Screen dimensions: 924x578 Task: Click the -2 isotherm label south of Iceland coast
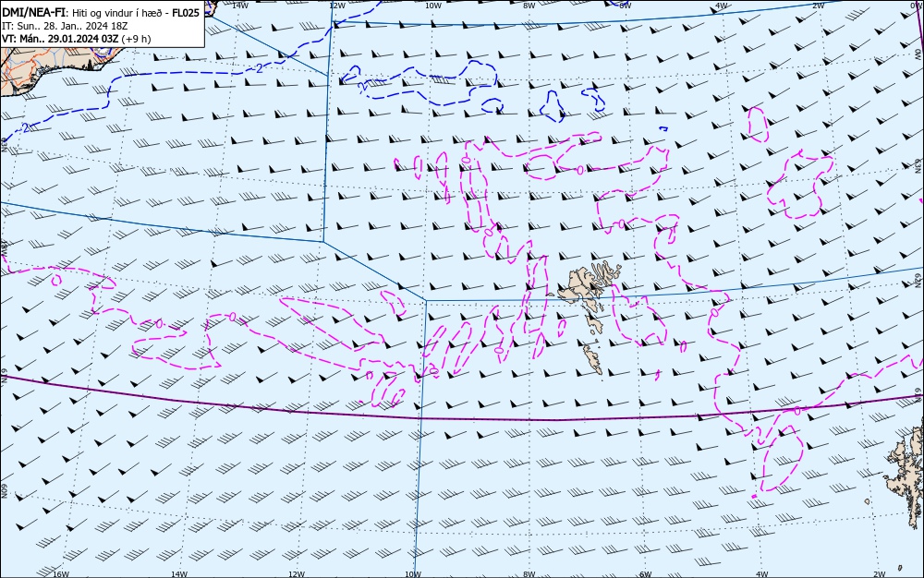pyautogui.click(x=259, y=68)
